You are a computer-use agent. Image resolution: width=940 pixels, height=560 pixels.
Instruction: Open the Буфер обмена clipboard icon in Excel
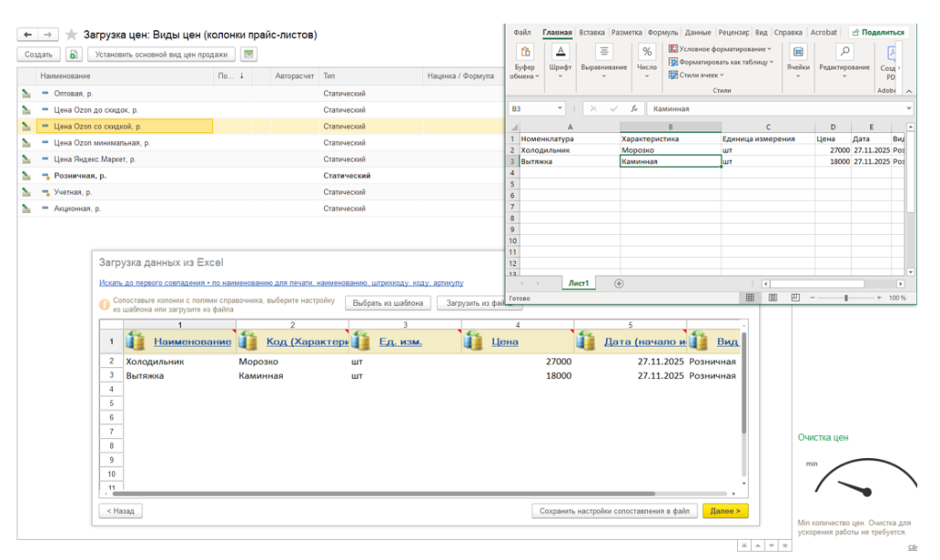(x=525, y=52)
